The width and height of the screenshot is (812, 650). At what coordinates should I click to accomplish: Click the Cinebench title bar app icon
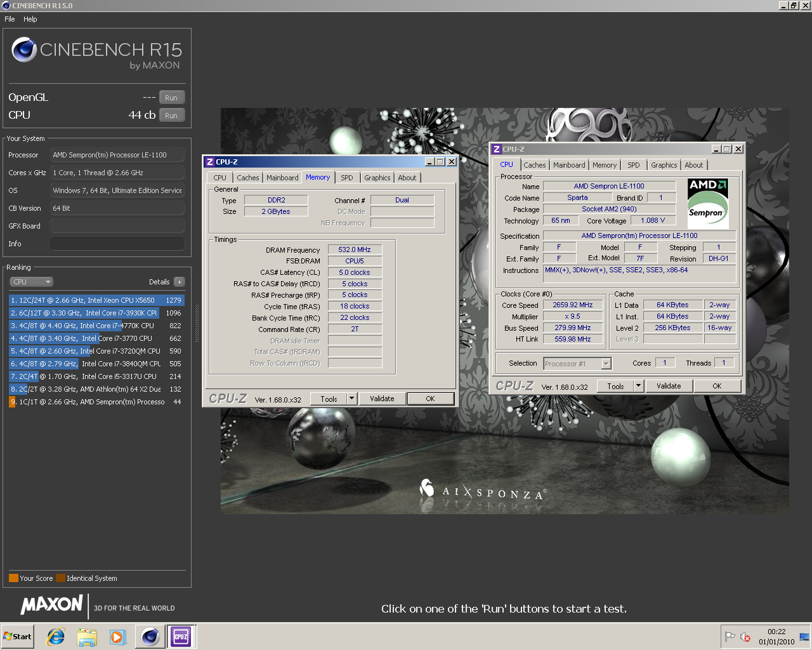tap(6, 5)
